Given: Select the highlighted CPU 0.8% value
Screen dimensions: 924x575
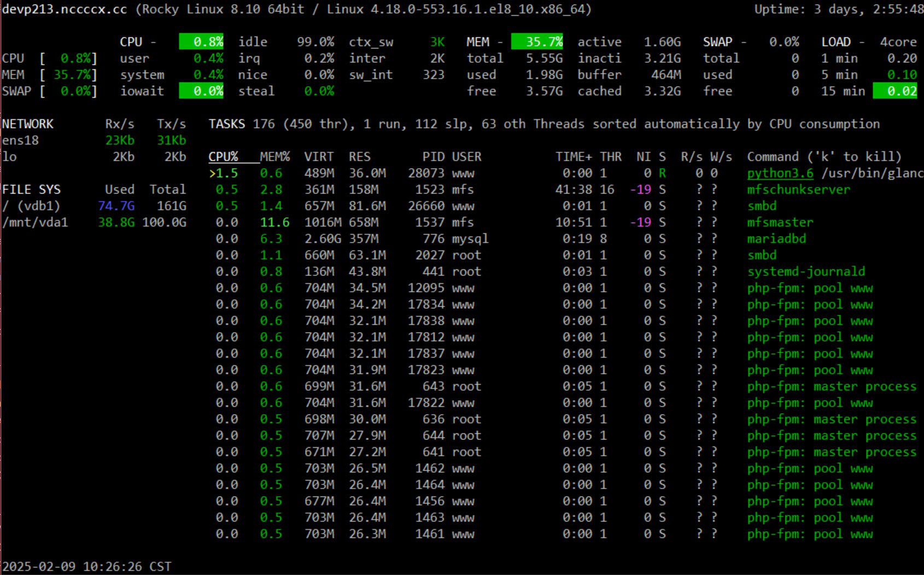Looking at the screenshot, I should (201, 42).
